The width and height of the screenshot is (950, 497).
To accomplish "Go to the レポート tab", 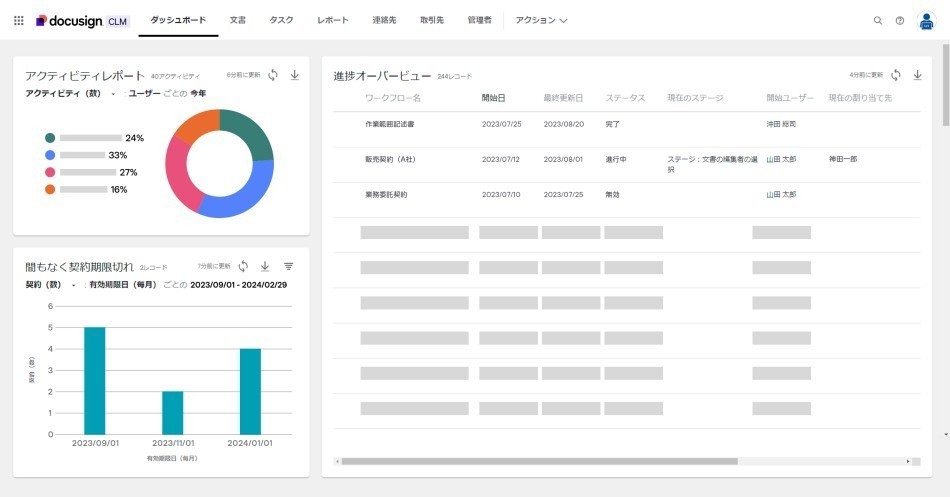I will pyautogui.click(x=333, y=20).
